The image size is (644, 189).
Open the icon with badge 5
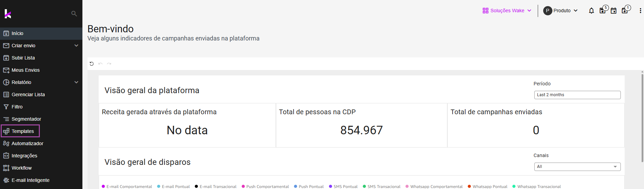click(603, 11)
